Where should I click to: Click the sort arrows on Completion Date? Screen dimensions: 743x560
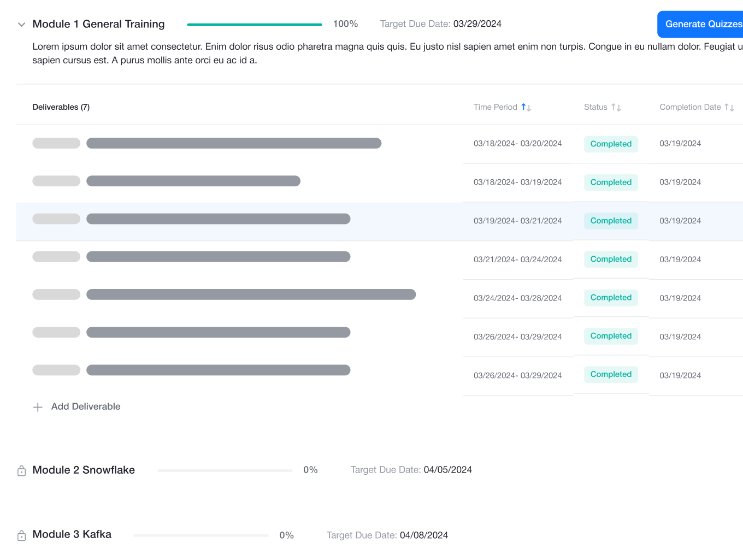click(730, 107)
